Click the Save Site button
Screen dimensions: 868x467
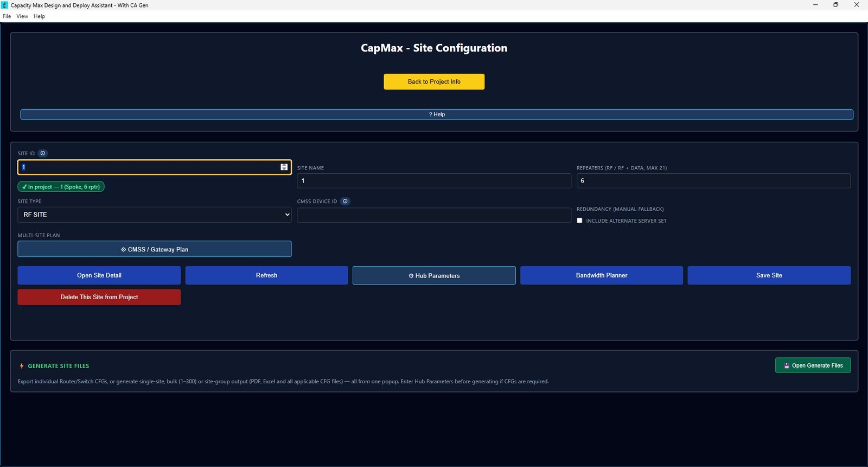tap(769, 275)
